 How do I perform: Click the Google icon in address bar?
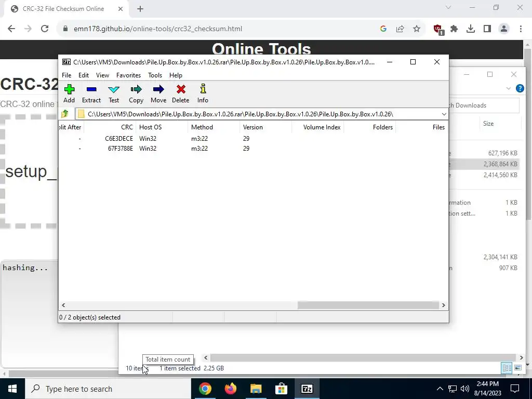pyautogui.click(x=383, y=29)
